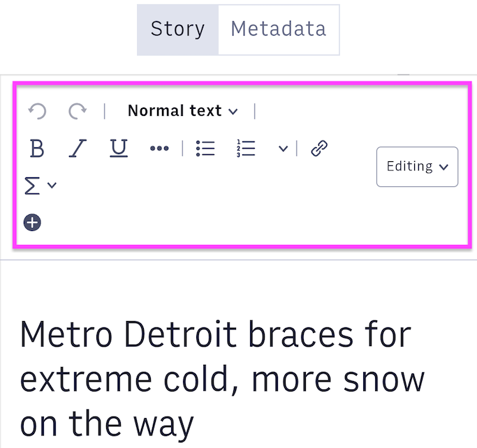Viewport: 477px width, 448px height.
Task: Redo the last undone edit
Action: coord(78,111)
